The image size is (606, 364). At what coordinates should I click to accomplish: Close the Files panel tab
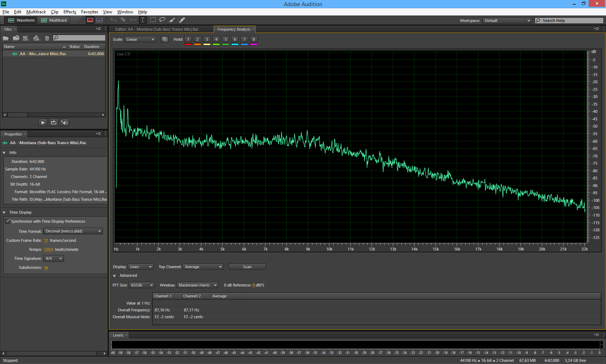pos(15,29)
